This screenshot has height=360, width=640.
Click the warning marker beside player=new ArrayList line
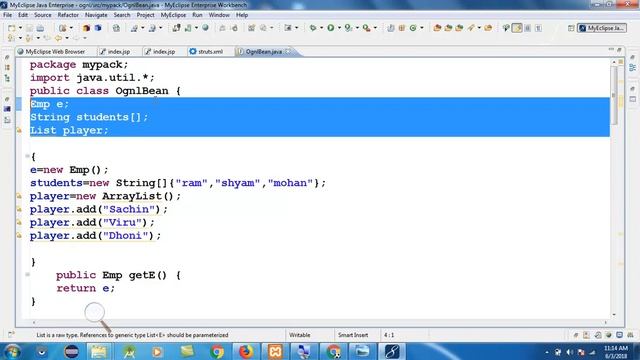tap(19, 196)
